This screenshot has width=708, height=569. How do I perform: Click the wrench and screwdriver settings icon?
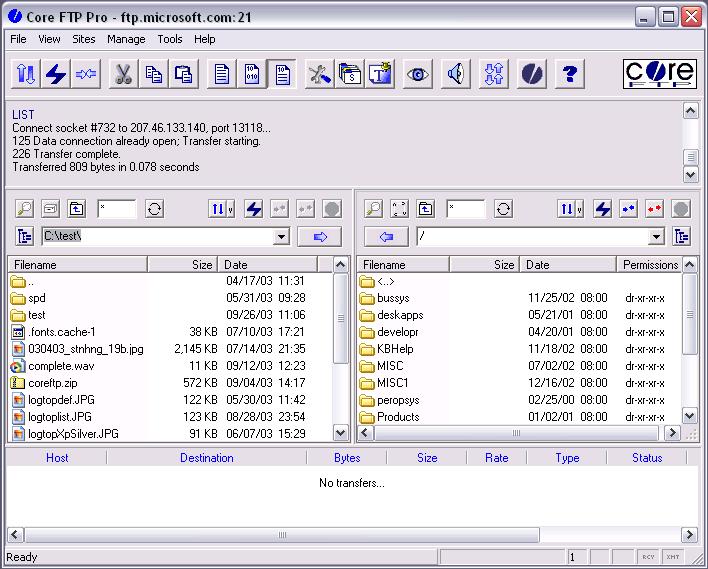click(320, 74)
